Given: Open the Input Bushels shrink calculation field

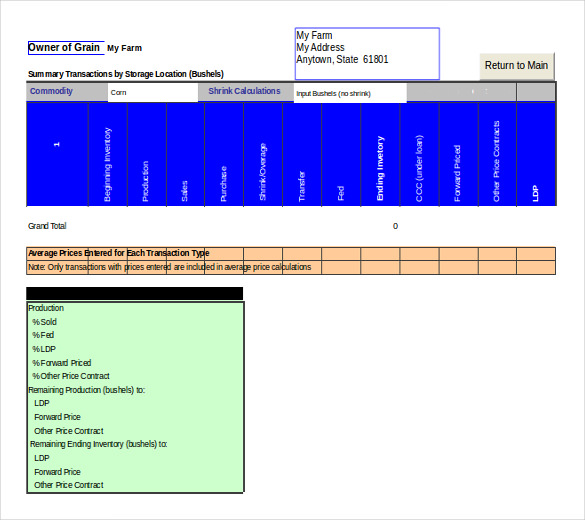Looking at the screenshot, I should tap(350, 93).
